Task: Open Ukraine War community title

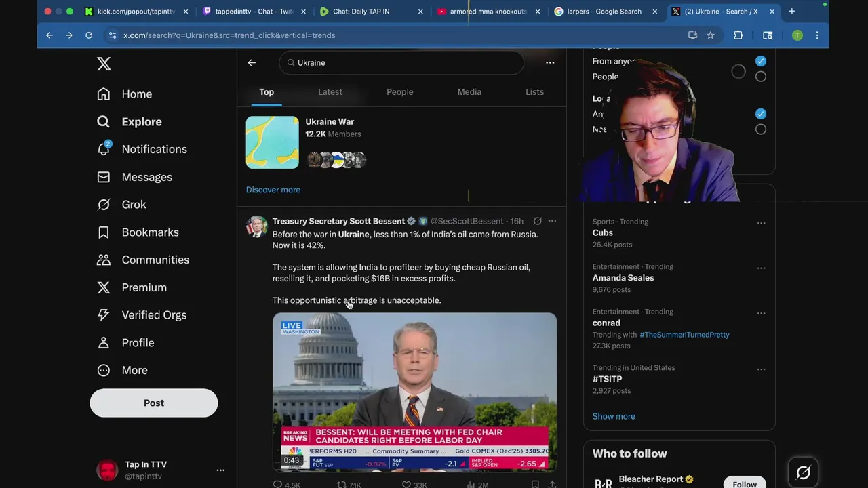Action: coord(330,122)
